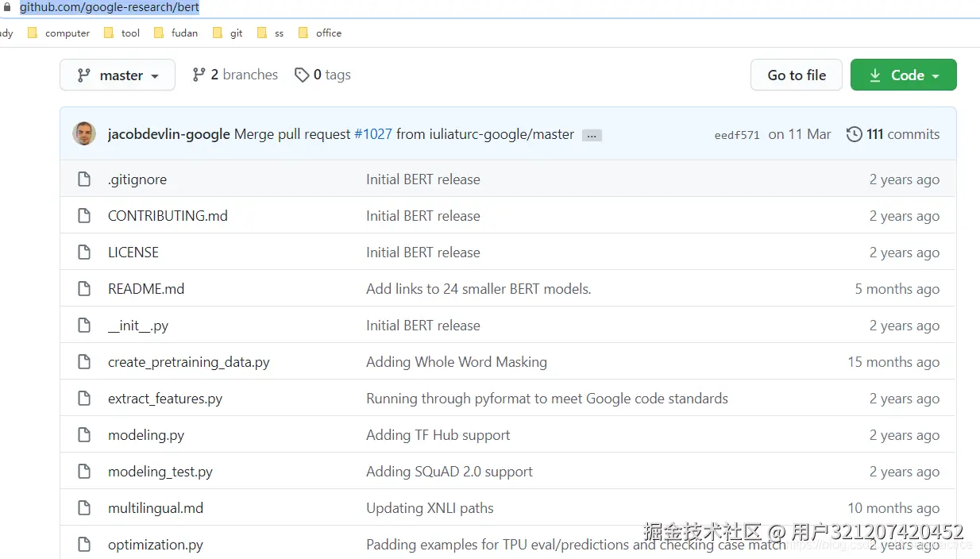Click the file icon next to README.md

point(84,289)
